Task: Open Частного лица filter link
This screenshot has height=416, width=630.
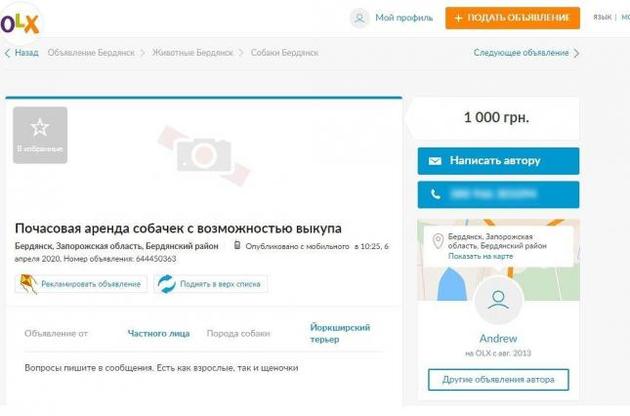Action: [x=158, y=333]
